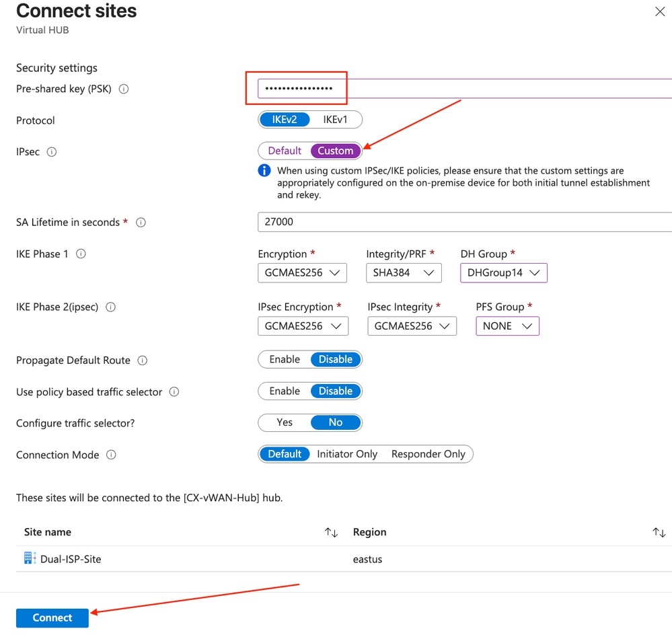672x639 pixels.
Task: Choose Yes for Configure traffic selector
Action: pos(285,422)
